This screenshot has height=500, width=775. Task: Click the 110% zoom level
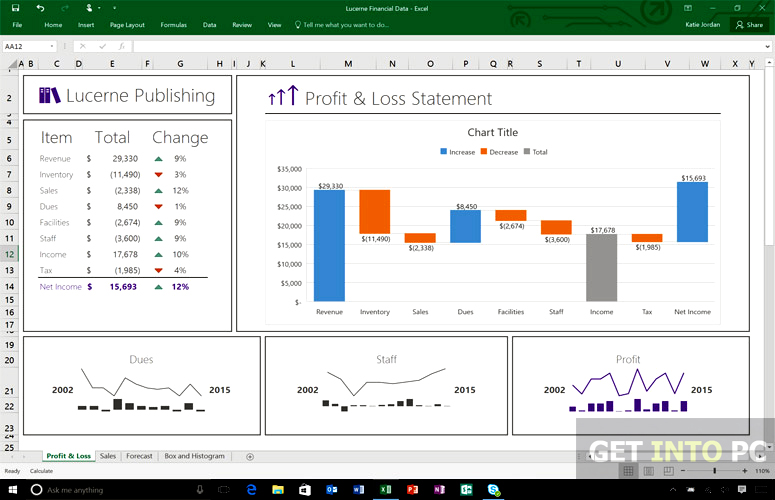coord(762,471)
